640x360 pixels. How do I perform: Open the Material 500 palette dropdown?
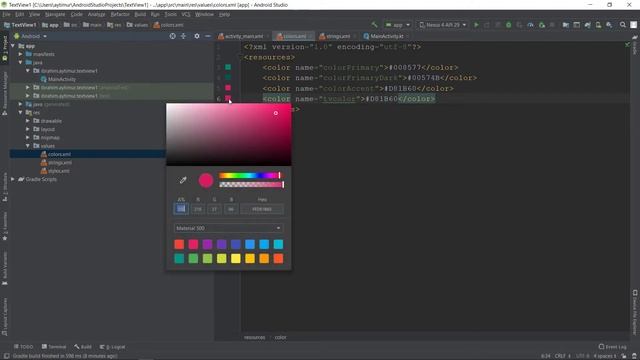[x=228, y=228]
